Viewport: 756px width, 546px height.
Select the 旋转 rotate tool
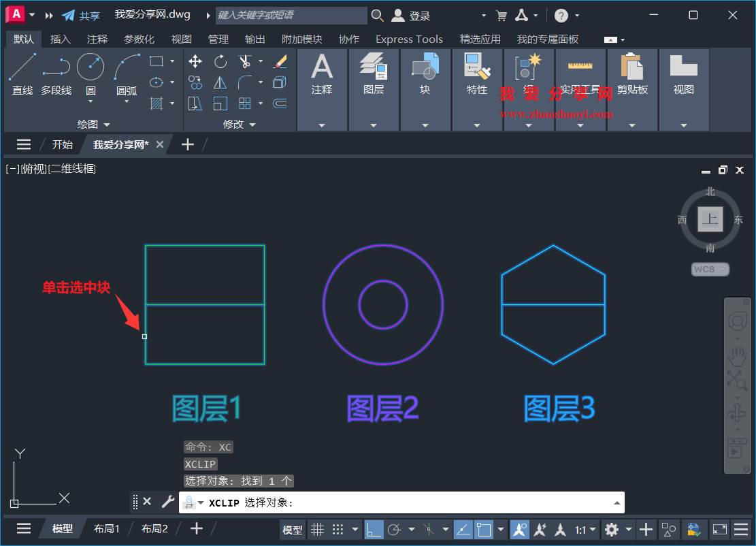point(220,61)
